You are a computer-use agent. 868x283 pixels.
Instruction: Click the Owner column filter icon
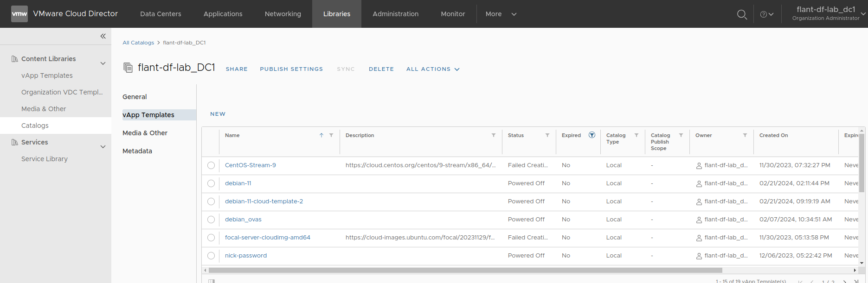click(745, 135)
